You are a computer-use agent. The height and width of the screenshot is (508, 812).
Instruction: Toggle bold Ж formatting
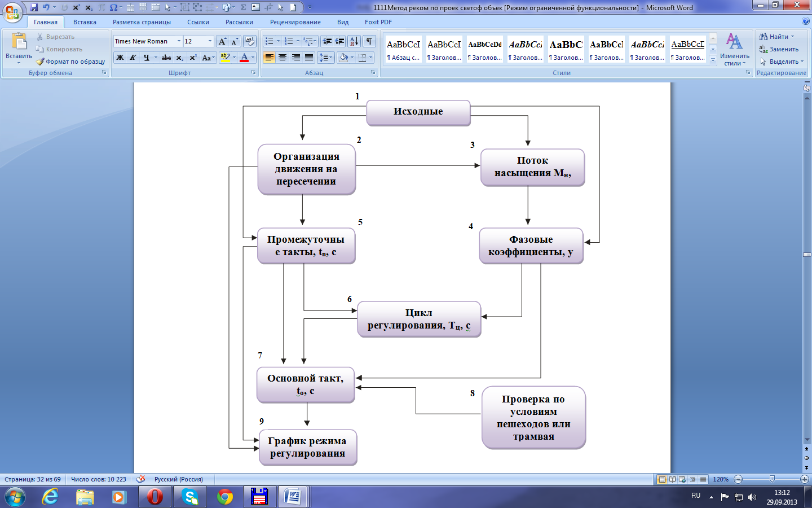pos(120,58)
